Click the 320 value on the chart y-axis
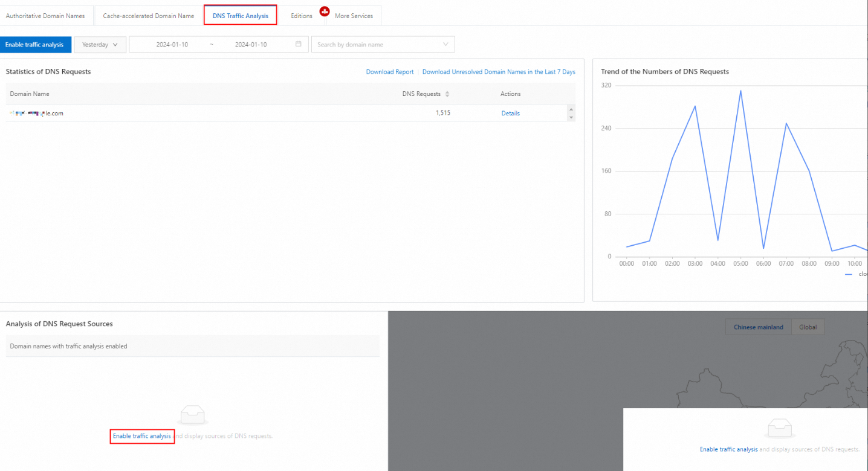The width and height of the screenshot is (868, 471). click(606, 86)
